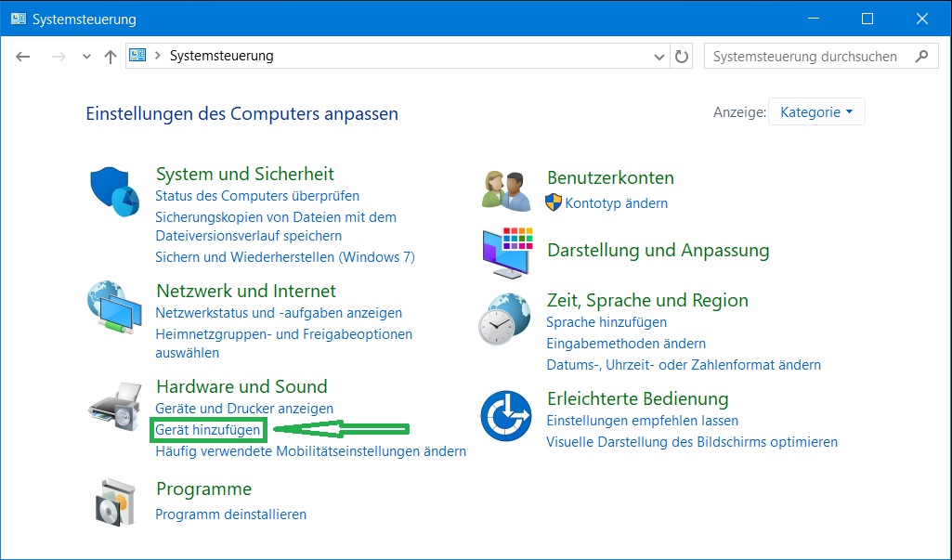Go up one level with the up arrow
Screen dimensions: 952x560
[x=110, y=57]
